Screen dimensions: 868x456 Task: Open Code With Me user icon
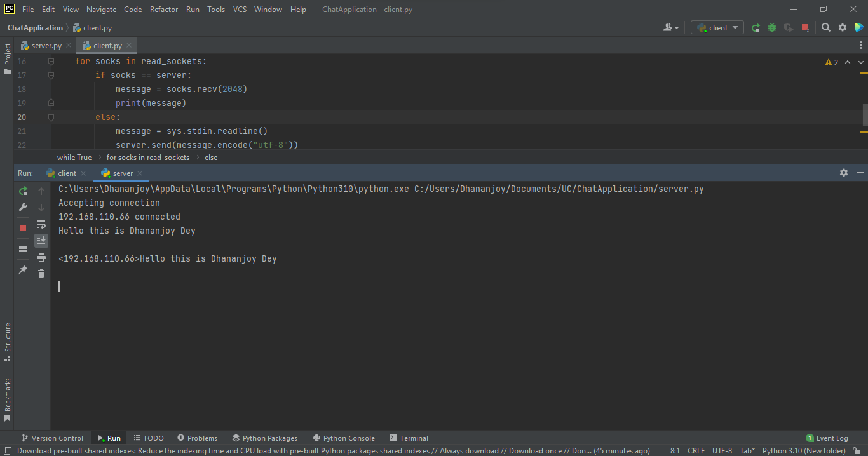click(670, 28)
